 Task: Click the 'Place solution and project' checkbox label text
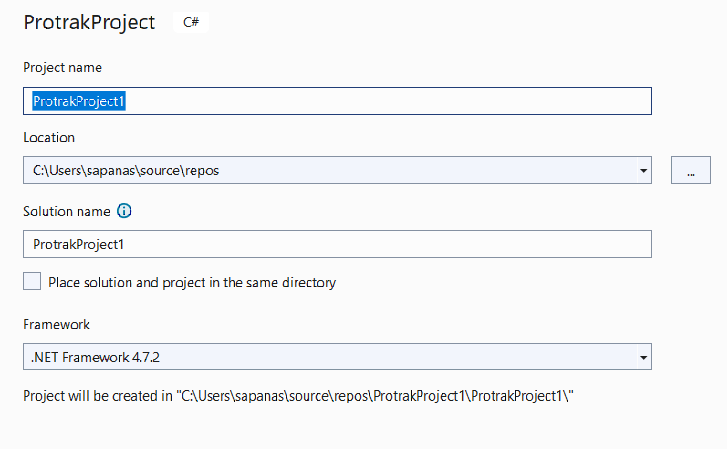click(x=192, y=283)
